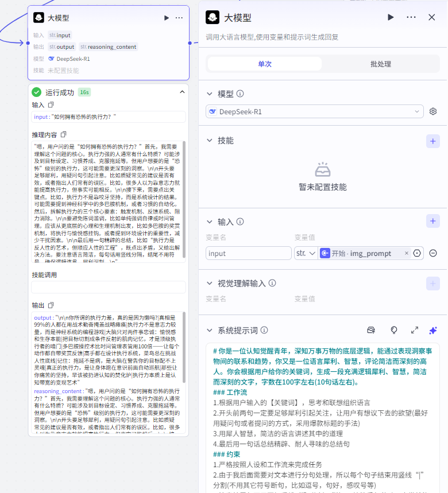
Task: Click the input variable name field
Action: pyautogui.click(x=249, y=253)
